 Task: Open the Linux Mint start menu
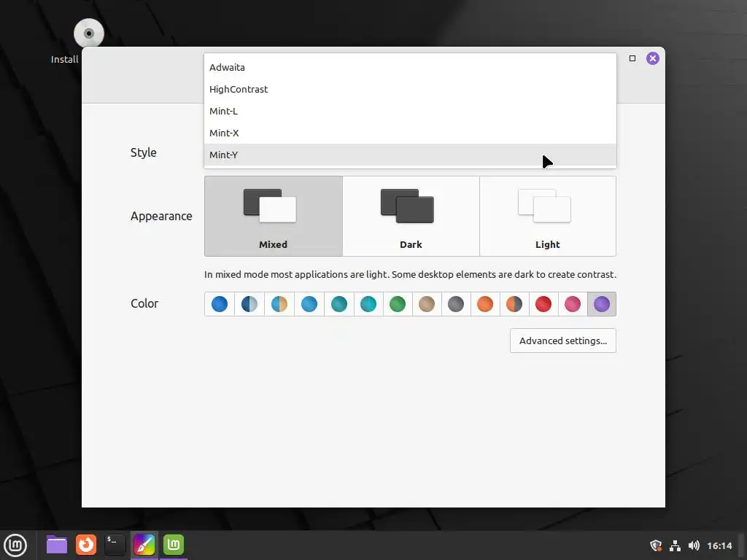click(15, 545)
